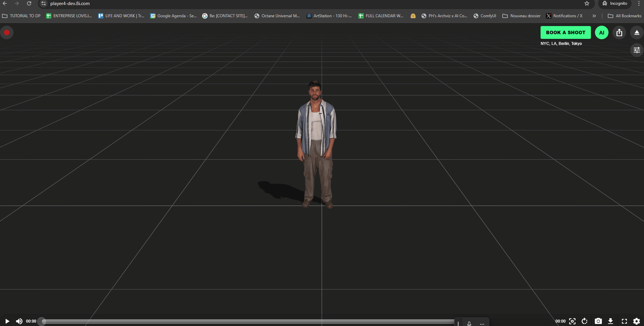Click the BOOK A SHOOT button

click(566, 32)
